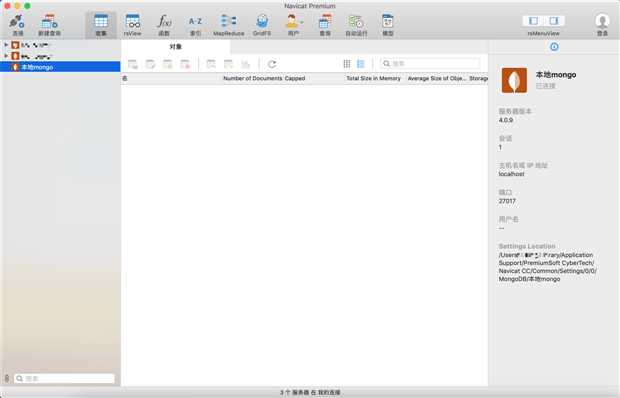Image resolution: width=620 pixels, height=398 pixels.
Task: Expand the topmost connection in sidebar
Action: (x=6, y=45)
